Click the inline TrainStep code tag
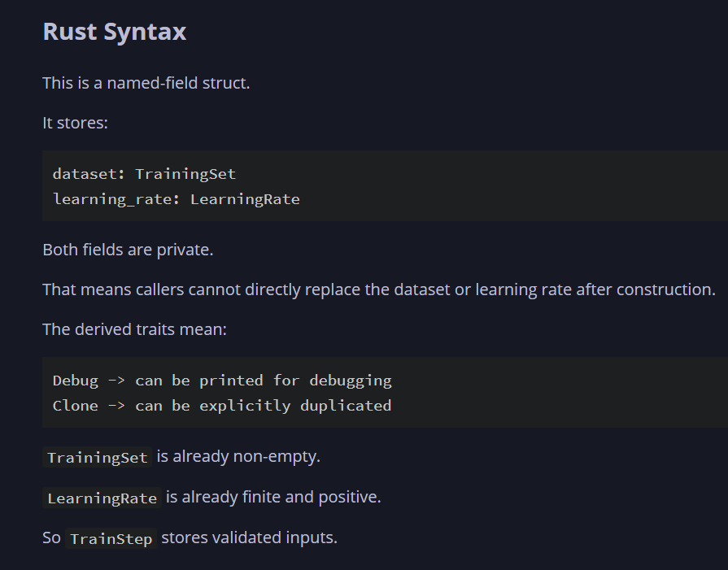The image size is (728, 570). click(x=111, y=539)
